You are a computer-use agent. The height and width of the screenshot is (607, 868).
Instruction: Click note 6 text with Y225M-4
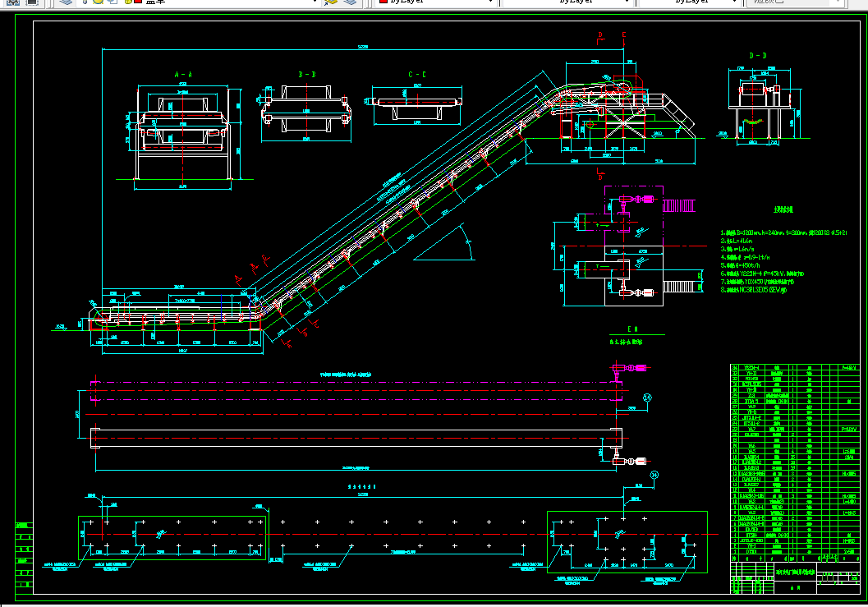pyautogui.click(x=762, y=274)
